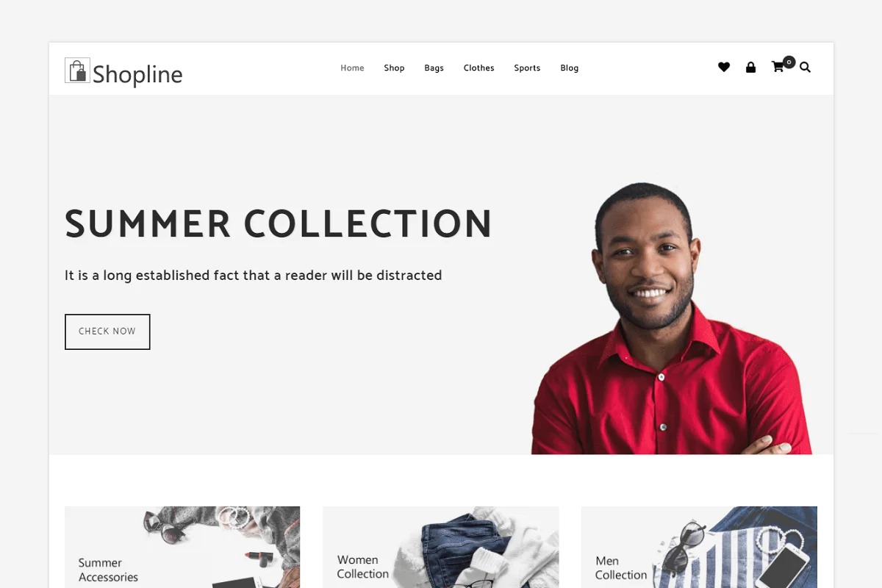Open the wishlist heart icon

click(x=724, y=67)
